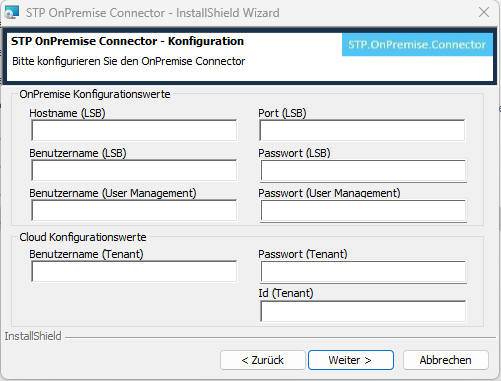Click the 'OnPremise Konfigurationswerte' group label
501x381 pixels.
[95, 94]
